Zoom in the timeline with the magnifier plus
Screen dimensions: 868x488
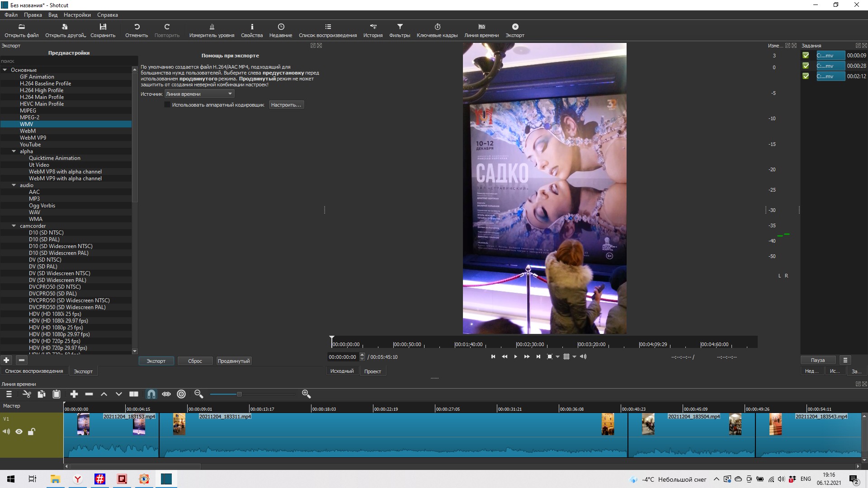pos(306,394)
